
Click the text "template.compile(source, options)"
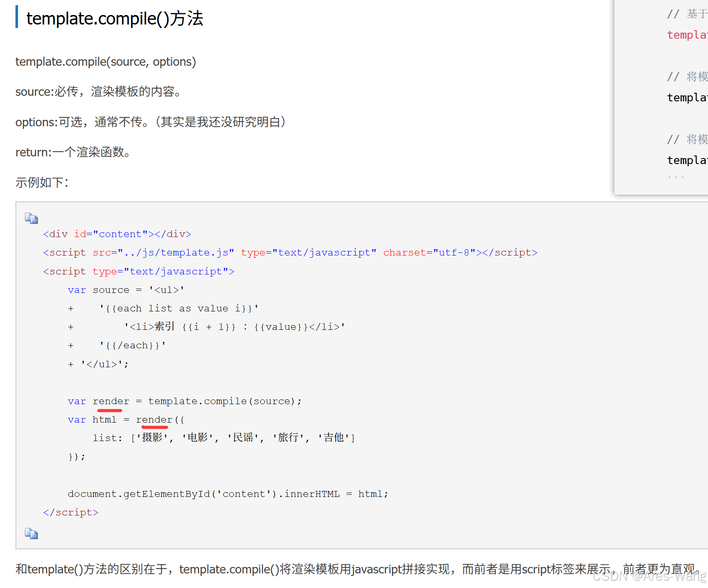pos(106,62)
